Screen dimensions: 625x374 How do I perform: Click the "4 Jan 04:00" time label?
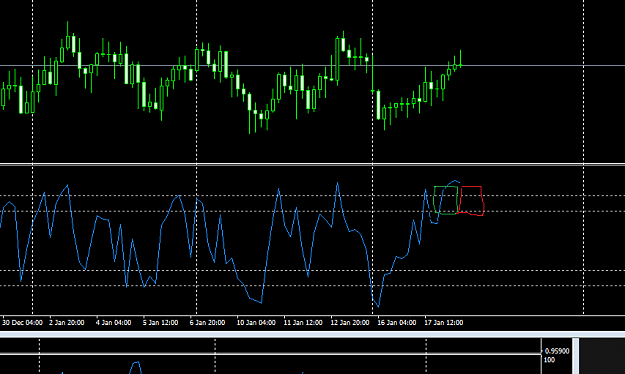(114, 323)
